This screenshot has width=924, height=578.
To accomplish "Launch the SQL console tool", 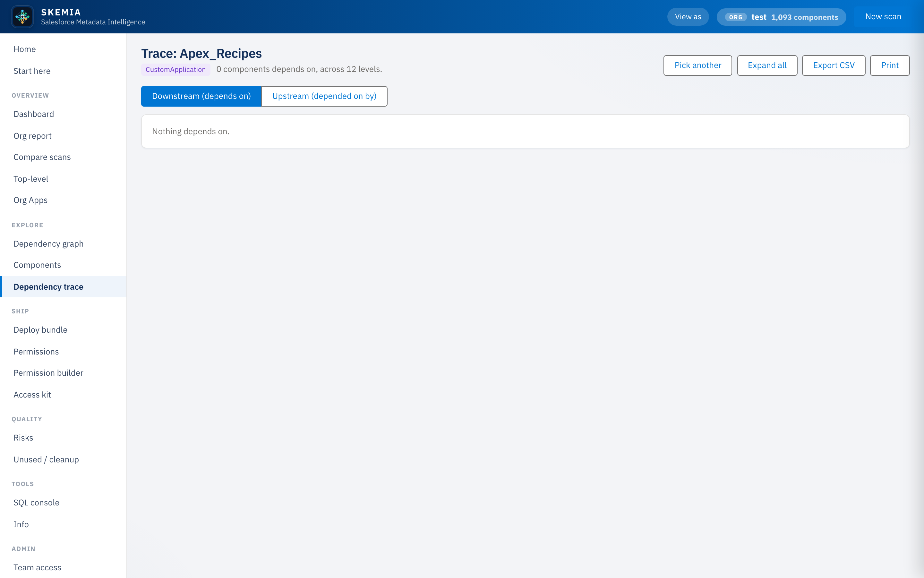I will [64, 503].
